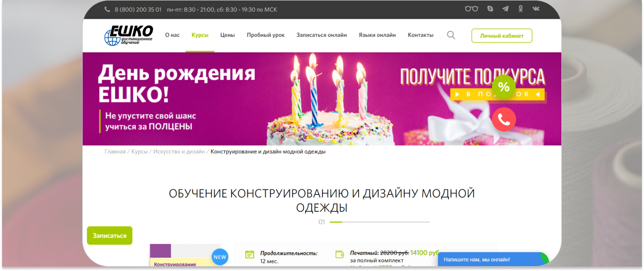Open the Цены menu item
The image size is (644, 271).
point(228,35)
